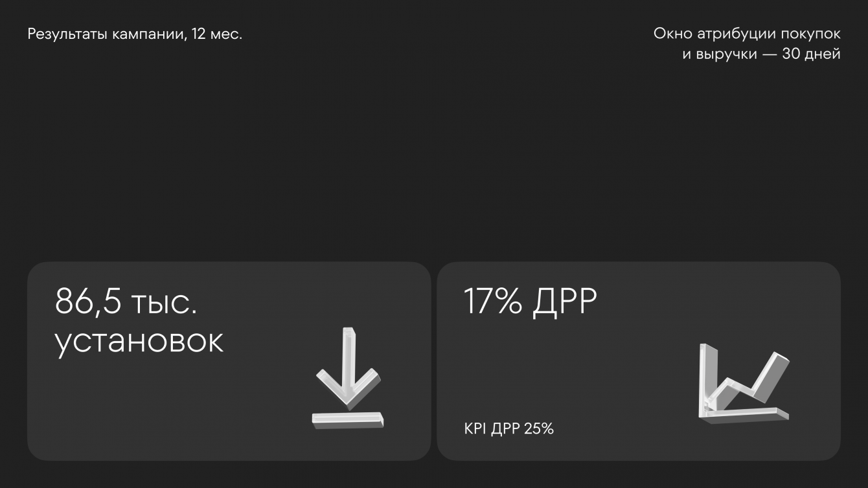
Task: Click the vertical axis of the chart icon
Action: tap(706, 379)
